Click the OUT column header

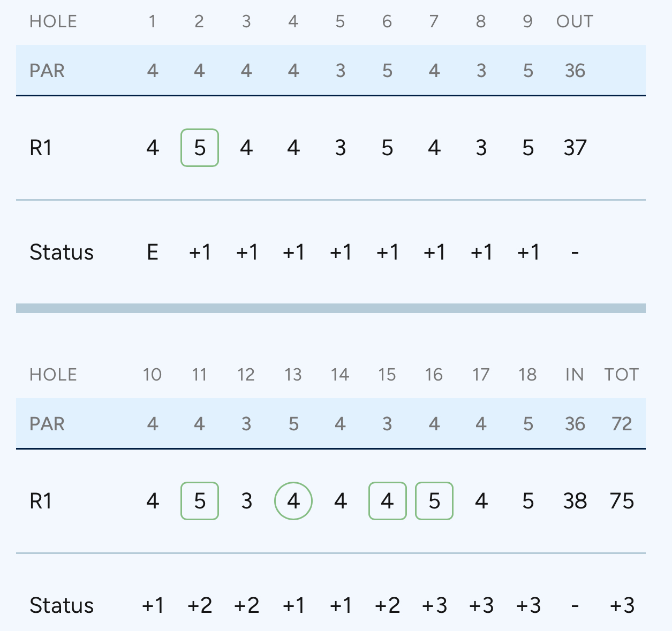[x=575, y=21]
